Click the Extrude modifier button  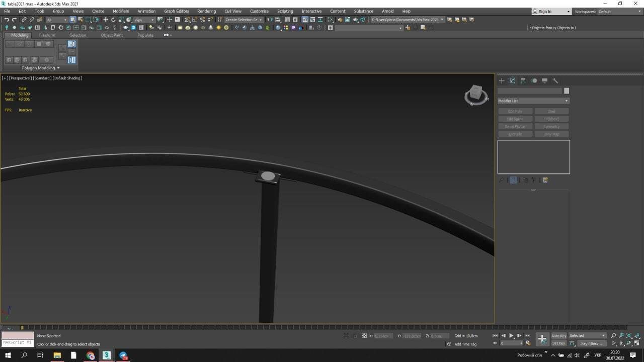(515, 134)
